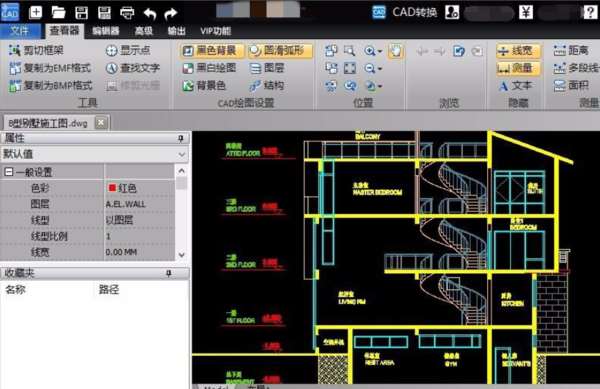Click the red 色彩 color swatch
The image size is (600, 389).
(112, 188)
